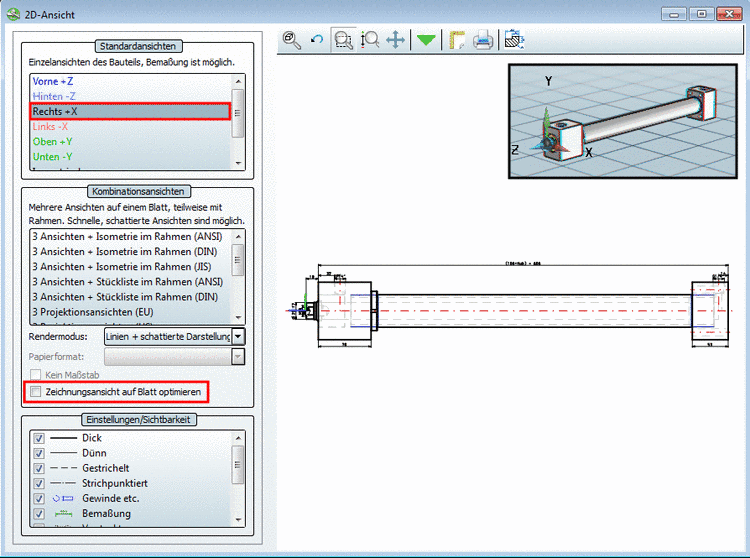Click the Standardansichten scrollbar thumb
This screenshot has height=558, width=750.
(238, 113)
